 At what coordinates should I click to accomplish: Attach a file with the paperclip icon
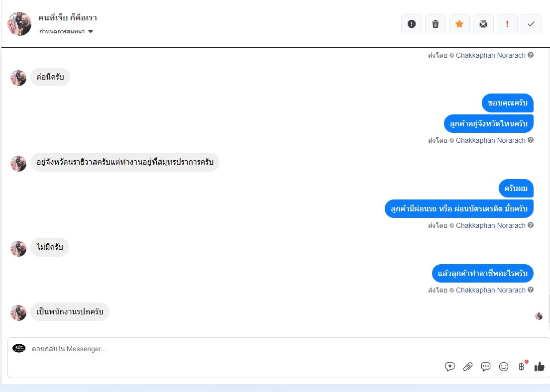pyautogui.click(x=467, y=367)
